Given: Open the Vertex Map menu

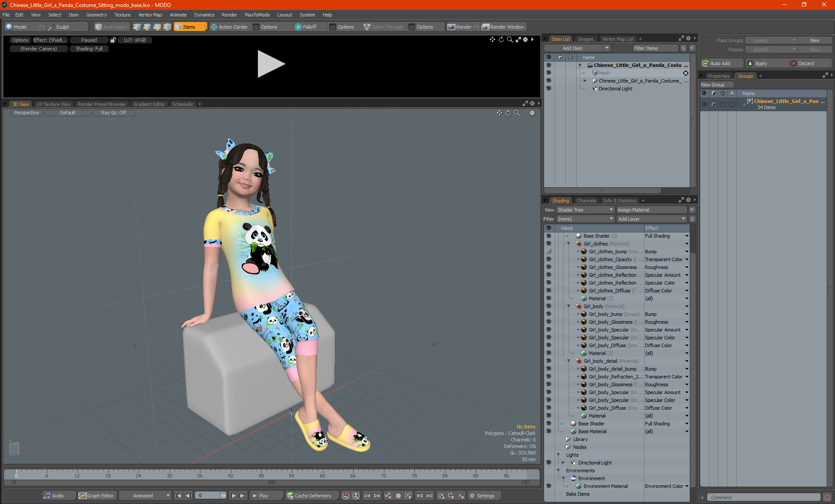Looking at the screenshot, I should [x=150, y=15].
